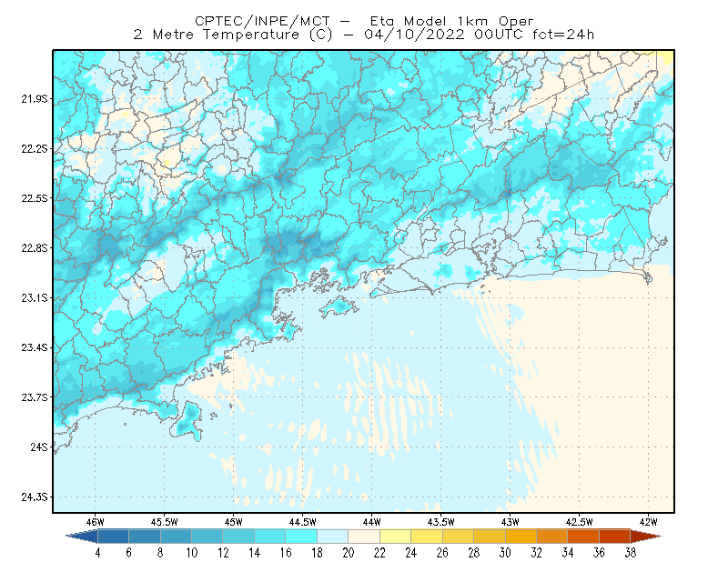Click the 23.1S latitude label

click(x=35, y=297)
